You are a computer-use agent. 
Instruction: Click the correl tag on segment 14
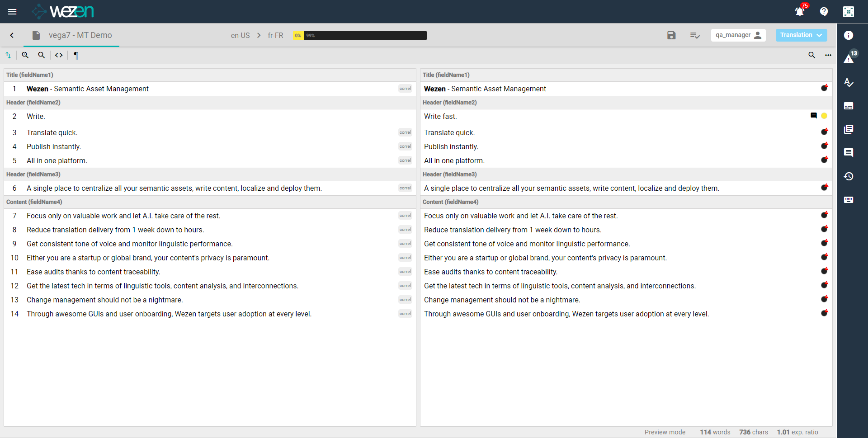[x=405, y=314]
